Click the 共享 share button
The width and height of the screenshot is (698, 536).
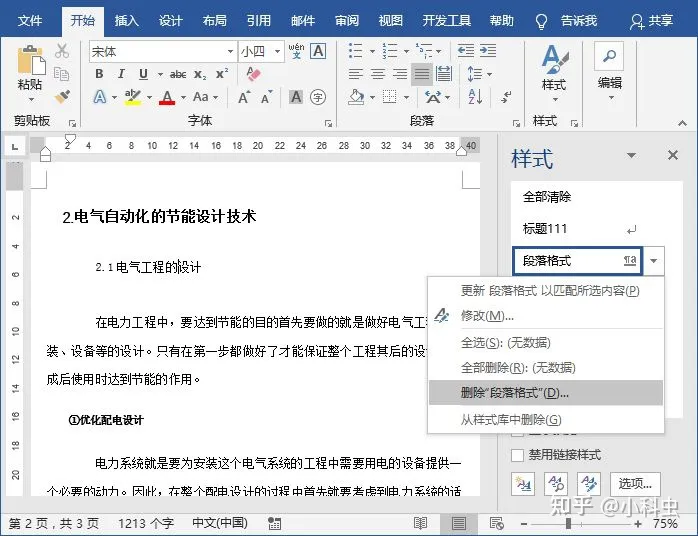tap(651, 21)
